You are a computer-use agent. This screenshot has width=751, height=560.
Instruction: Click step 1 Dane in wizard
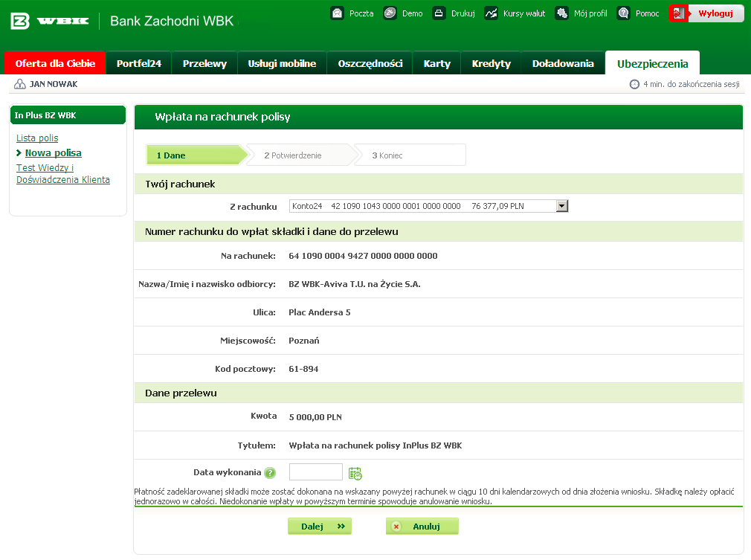(x=196, y=155)
